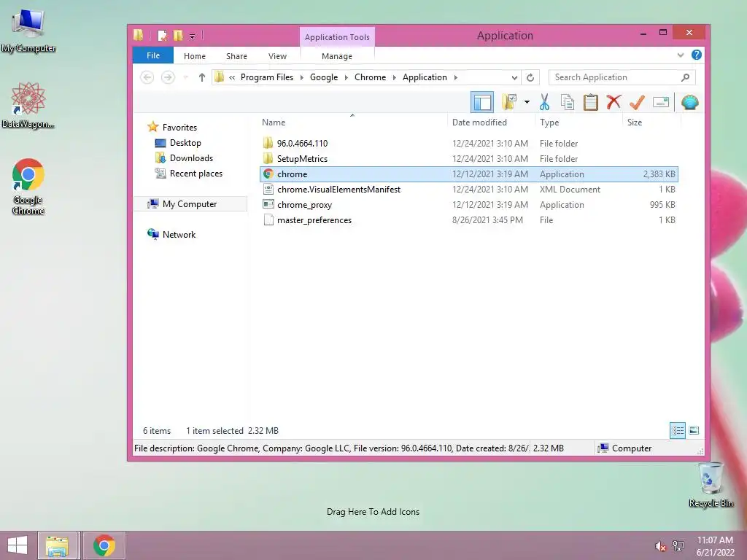The width and height of the screenshot is (747, 560).
Task: Open the recent locations dropdown arrow
Action: point(186,77)
